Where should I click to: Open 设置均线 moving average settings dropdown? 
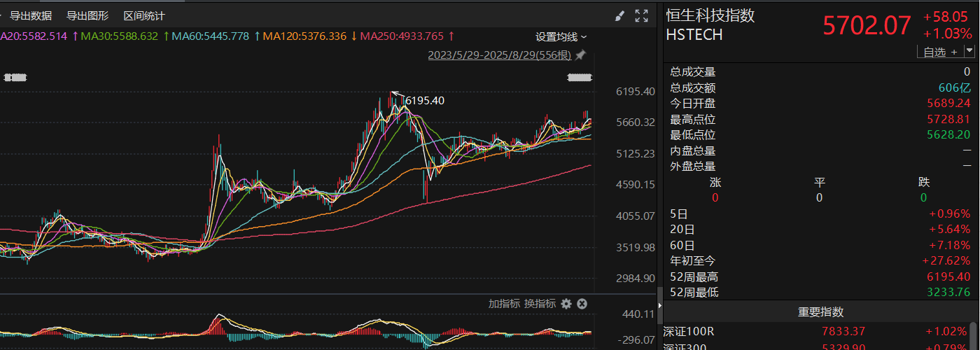click(561, 36)
